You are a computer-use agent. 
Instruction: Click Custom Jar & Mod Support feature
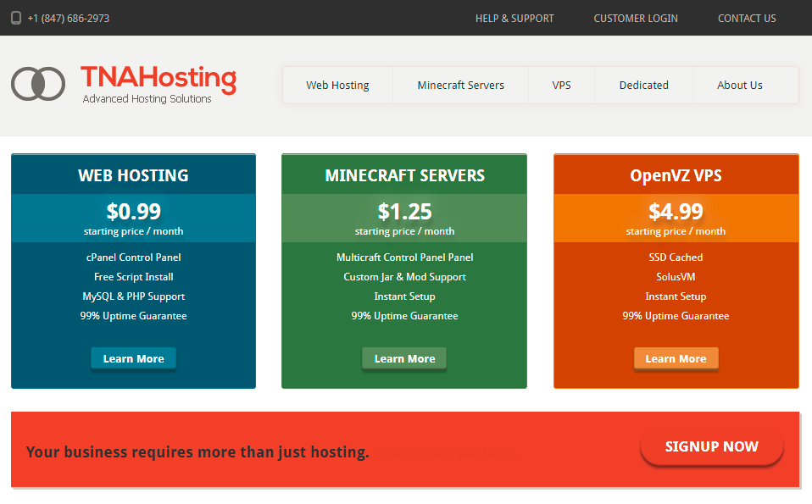[x=405, y=277]
